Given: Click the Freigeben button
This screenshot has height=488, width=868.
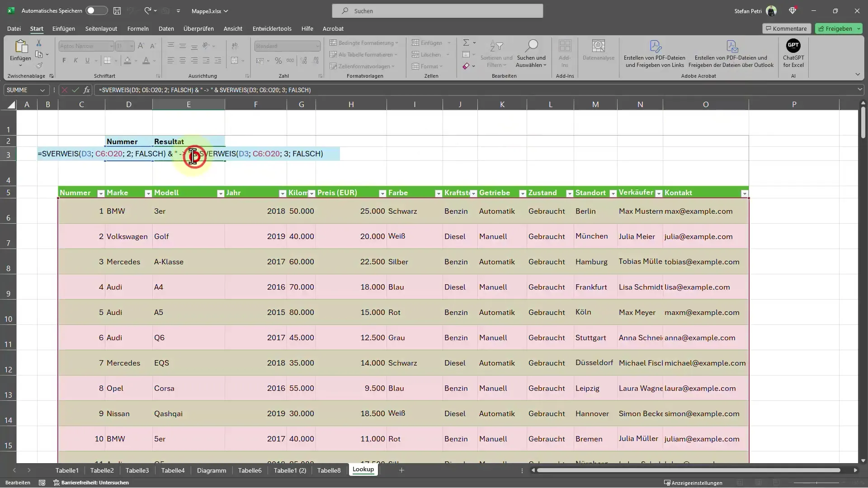Looking at the screenshot, I should [840, 28].
